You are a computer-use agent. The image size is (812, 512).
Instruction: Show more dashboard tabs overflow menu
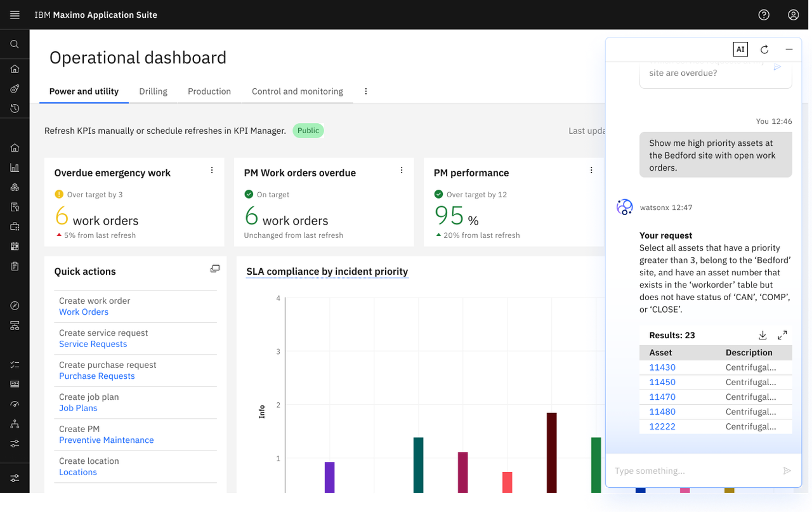click(x=366, y=91)
